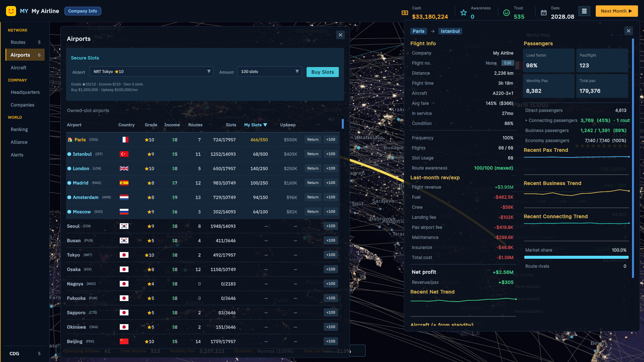
Task: Go to Headquarters in the sidebar
Action: click(25, 92)
